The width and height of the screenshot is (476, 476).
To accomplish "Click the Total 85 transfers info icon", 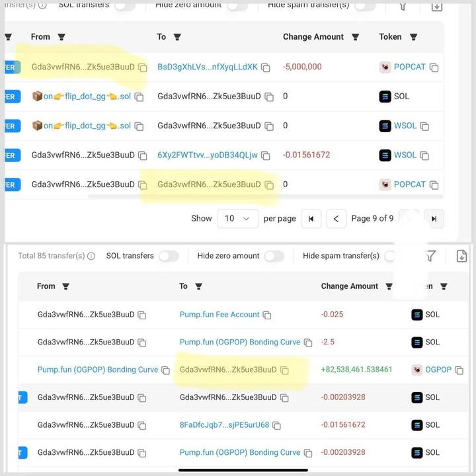I will pos(91,257).
